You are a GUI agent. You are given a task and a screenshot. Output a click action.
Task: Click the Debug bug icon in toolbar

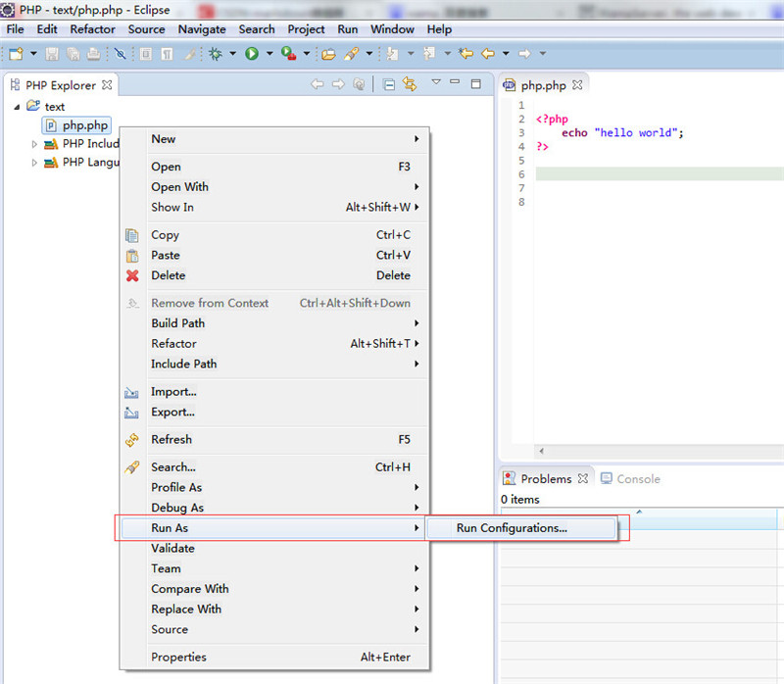(x=215, y=54)
